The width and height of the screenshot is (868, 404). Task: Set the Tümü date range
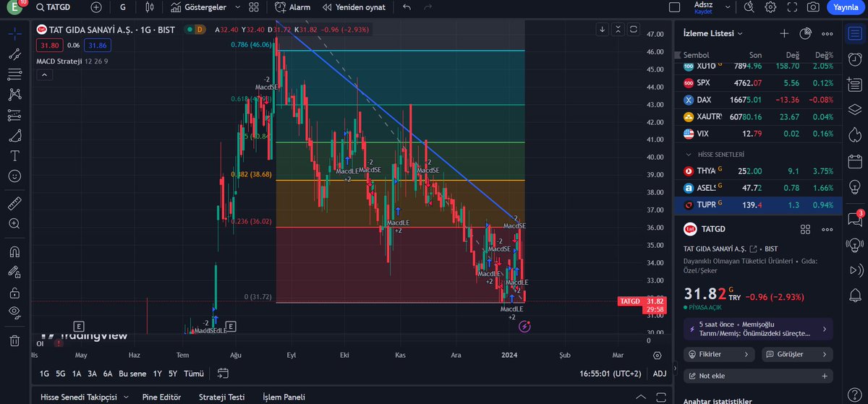pos(194,374)
